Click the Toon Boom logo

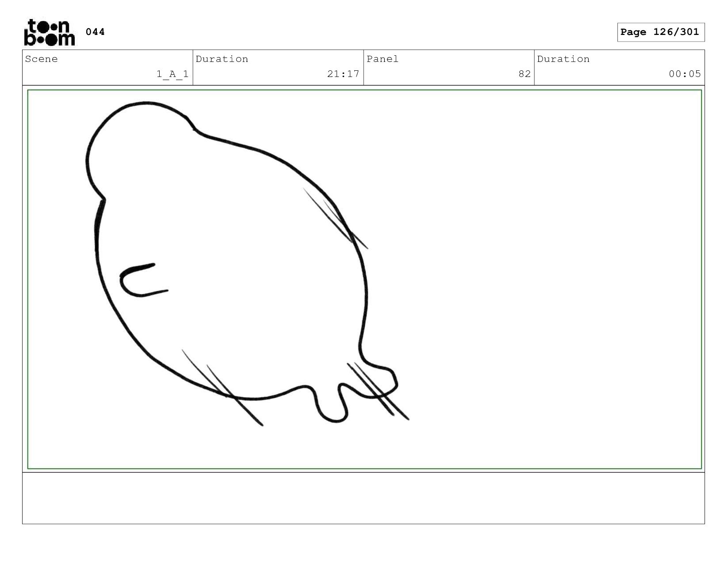(x=50, y=32)
